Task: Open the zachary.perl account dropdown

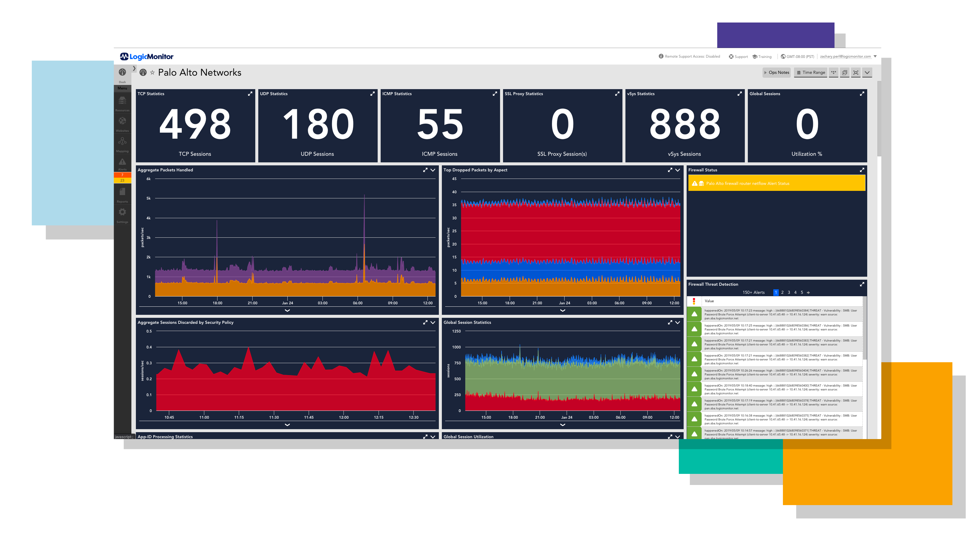Action: (x=848, y=56)
